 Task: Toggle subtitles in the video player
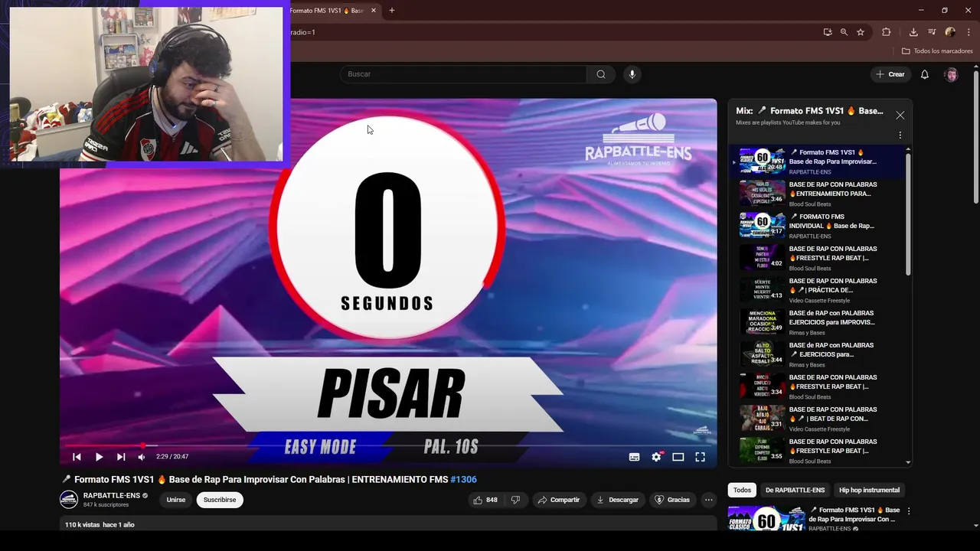[634, 457]
